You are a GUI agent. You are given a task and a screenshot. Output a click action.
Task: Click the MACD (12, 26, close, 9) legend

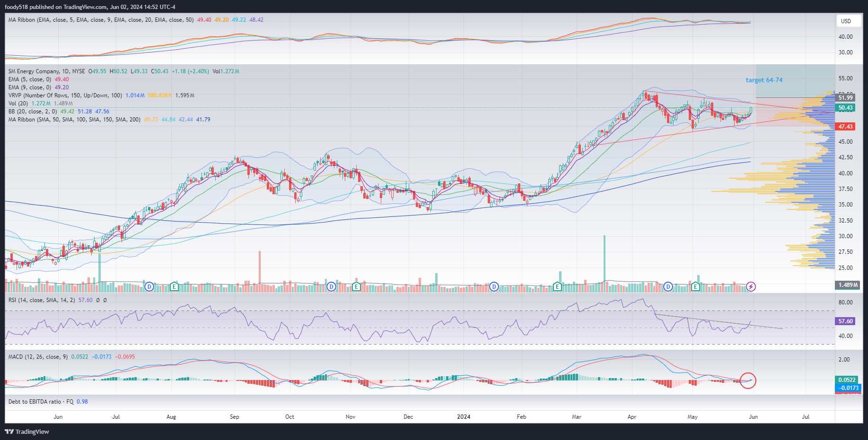(x=38, y=357)
